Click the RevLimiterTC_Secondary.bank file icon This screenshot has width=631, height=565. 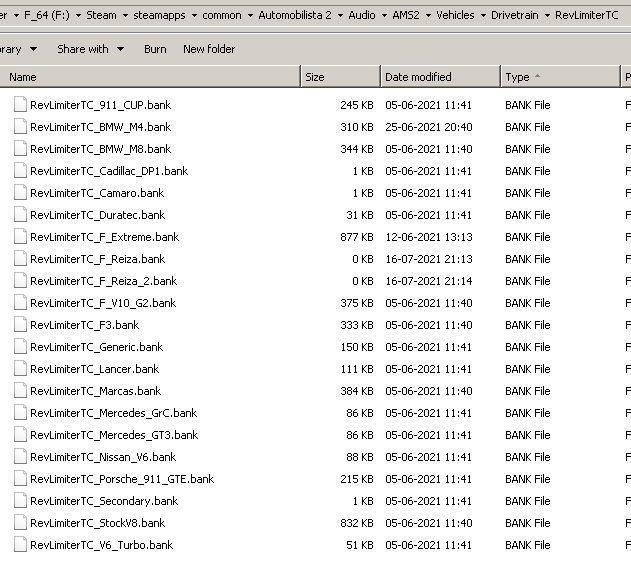(20, 501)
